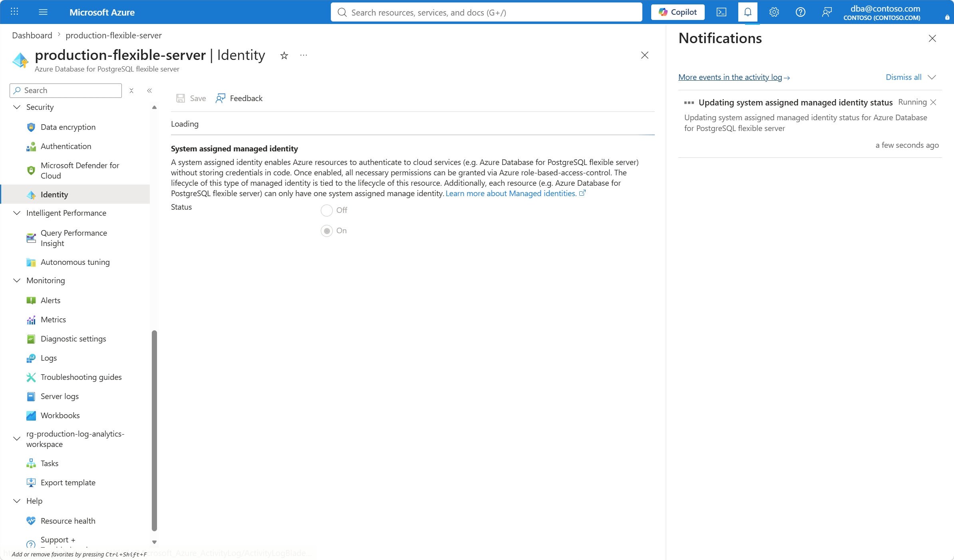This screenshot has height=560, width=954.
Task: Click the sidebar vertical scrollbar thumb
Action: (154, 431)
